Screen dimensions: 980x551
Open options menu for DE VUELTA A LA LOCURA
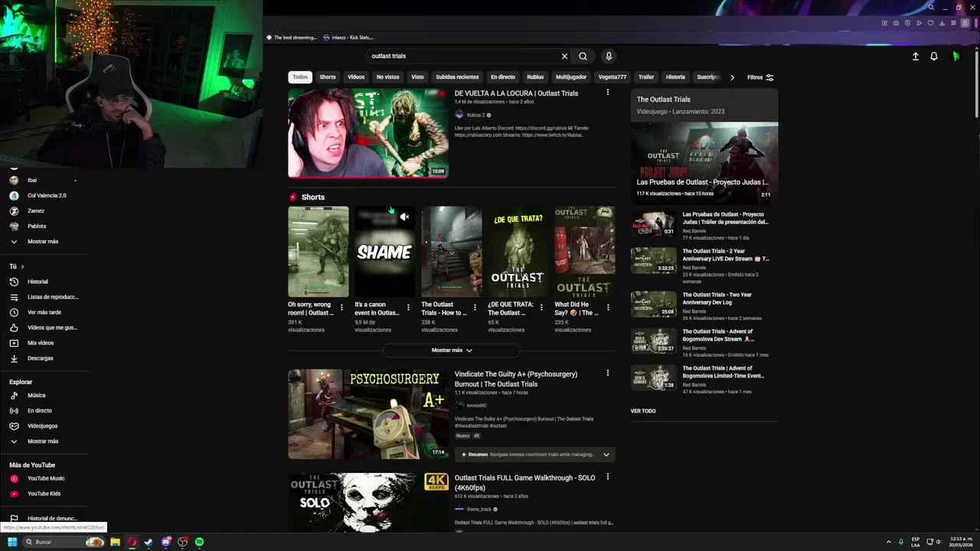pos(608,92)
